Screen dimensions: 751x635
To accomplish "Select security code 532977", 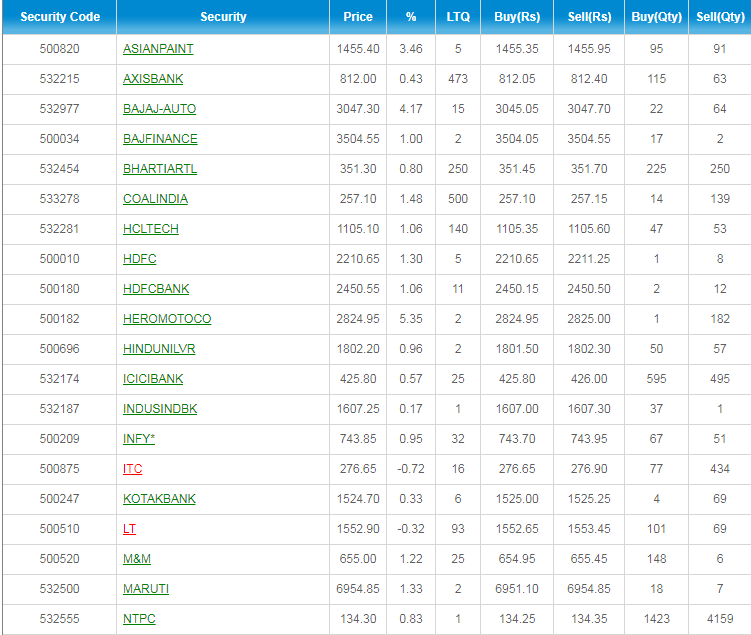I will 59,109.
